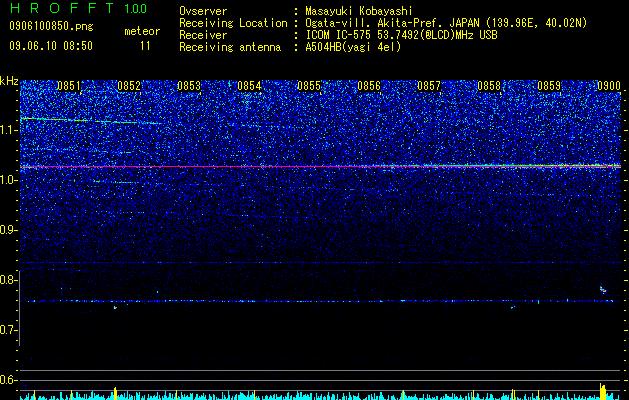629x400 pixels.
Task: Click the meteor count number 11
Action: (145, 46)
